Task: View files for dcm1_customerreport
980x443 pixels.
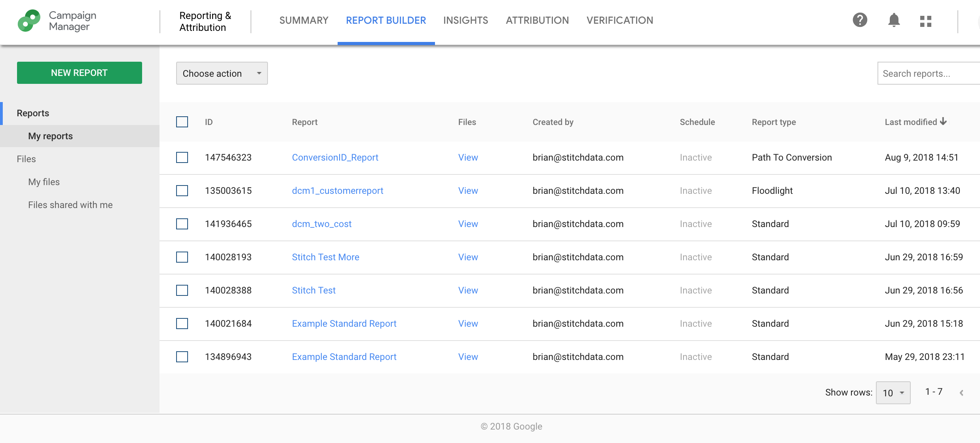Action: [467, 191]
